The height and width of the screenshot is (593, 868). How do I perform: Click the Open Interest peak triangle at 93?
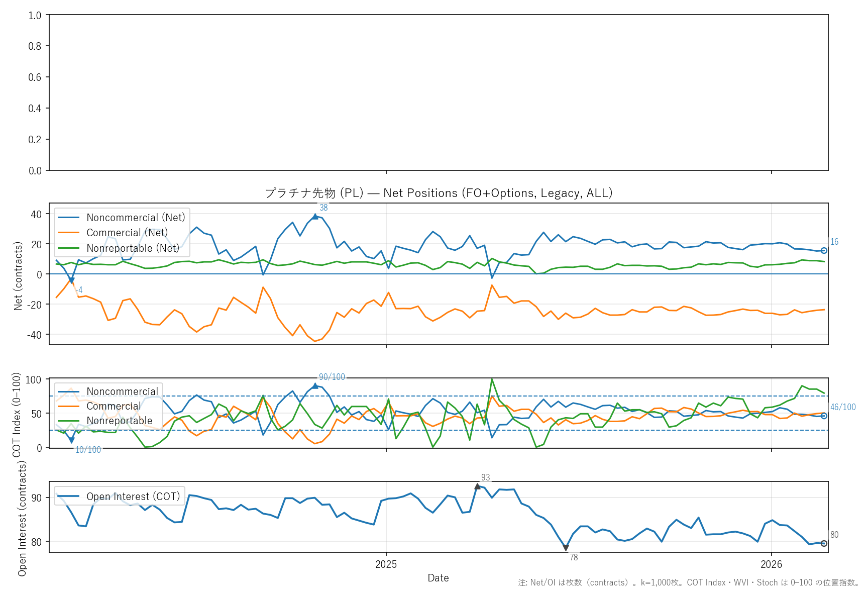point(477,486)
